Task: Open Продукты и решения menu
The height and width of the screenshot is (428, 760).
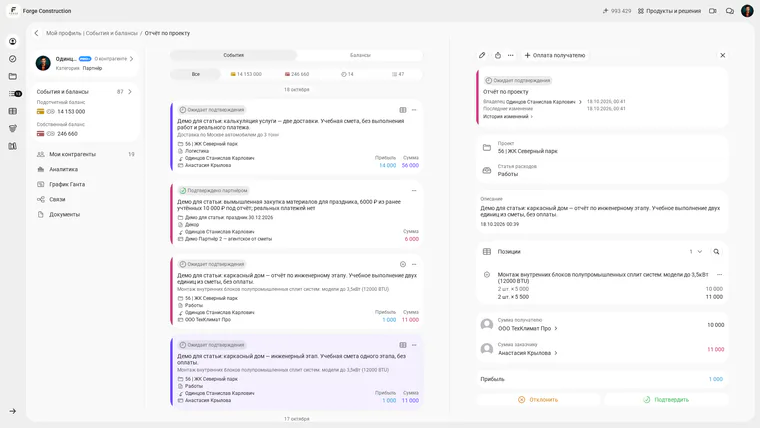Action: coord(669,11)
